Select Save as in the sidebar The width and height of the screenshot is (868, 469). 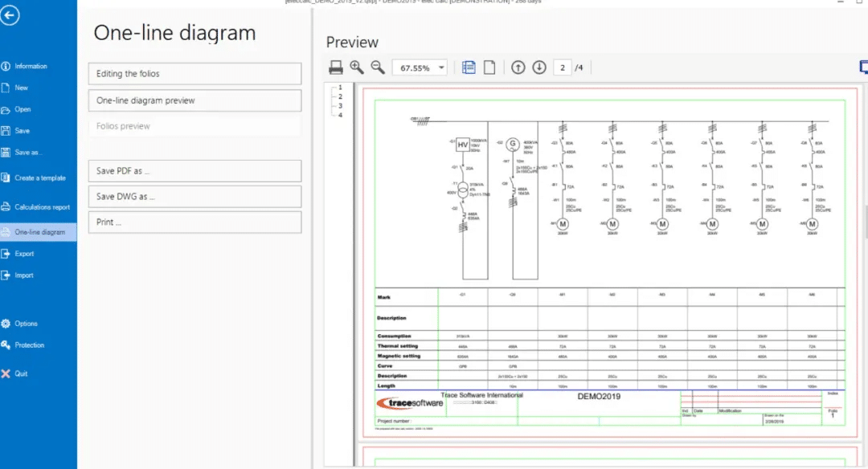28,153
